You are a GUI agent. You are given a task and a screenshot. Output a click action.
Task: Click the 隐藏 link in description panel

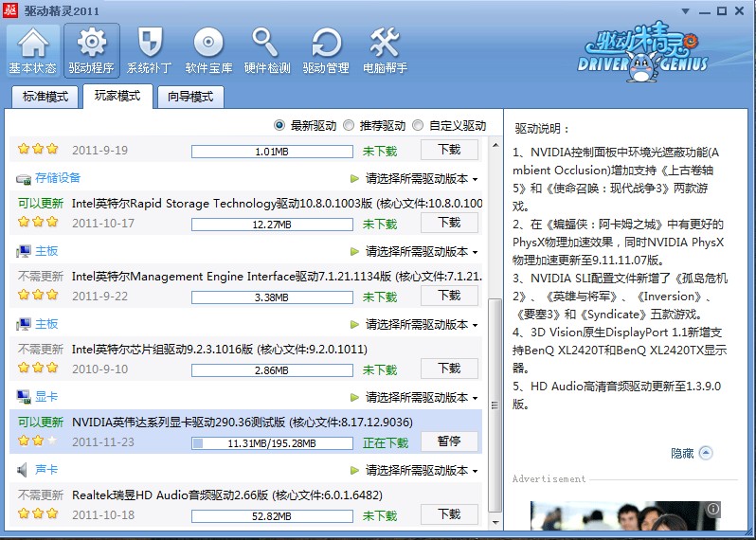click(x=682, y=453)
